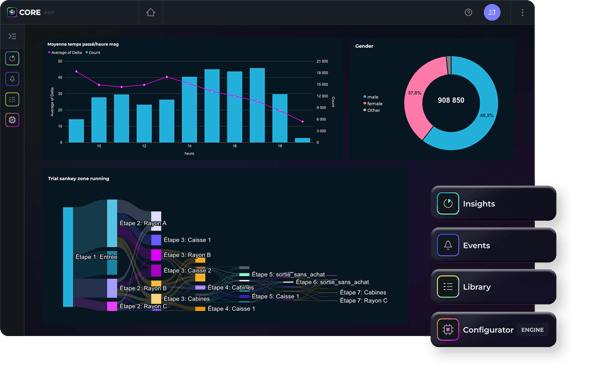Screen dimensions: 600x371
Task: Go to the Home icon in top bar
Action: point(150,12)
